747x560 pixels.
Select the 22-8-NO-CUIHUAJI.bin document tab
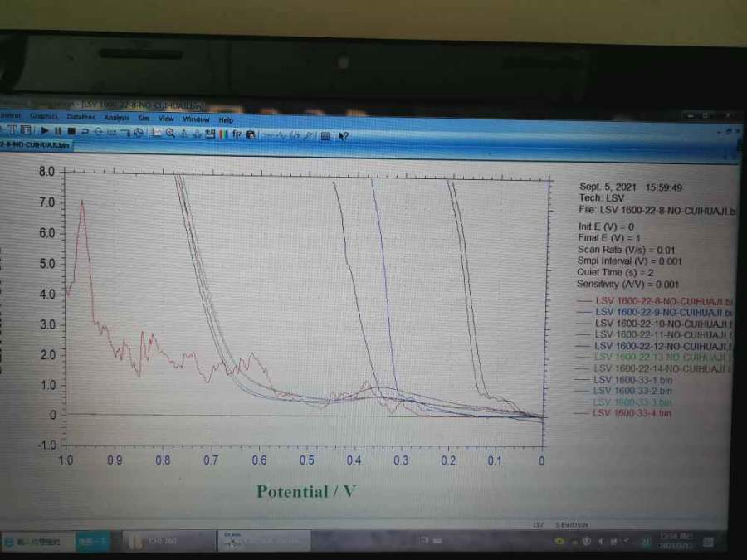click(35, 144)
